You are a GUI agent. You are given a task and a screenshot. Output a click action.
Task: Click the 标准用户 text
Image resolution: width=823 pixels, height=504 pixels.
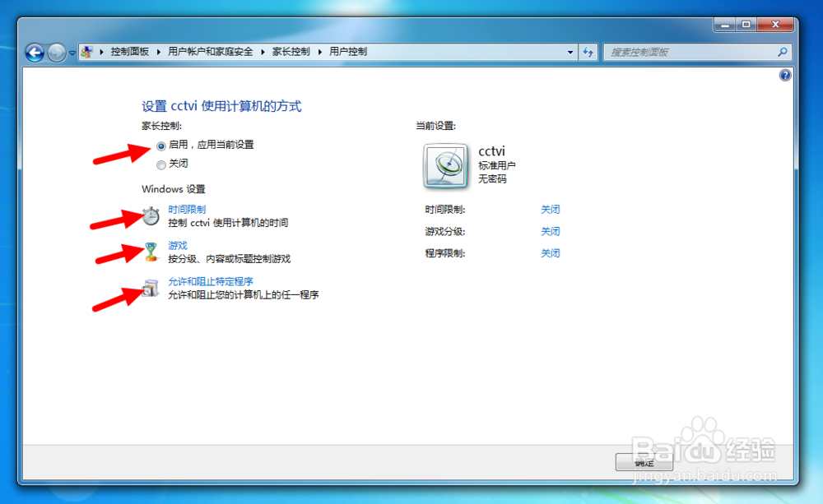[x=497, y=165]
